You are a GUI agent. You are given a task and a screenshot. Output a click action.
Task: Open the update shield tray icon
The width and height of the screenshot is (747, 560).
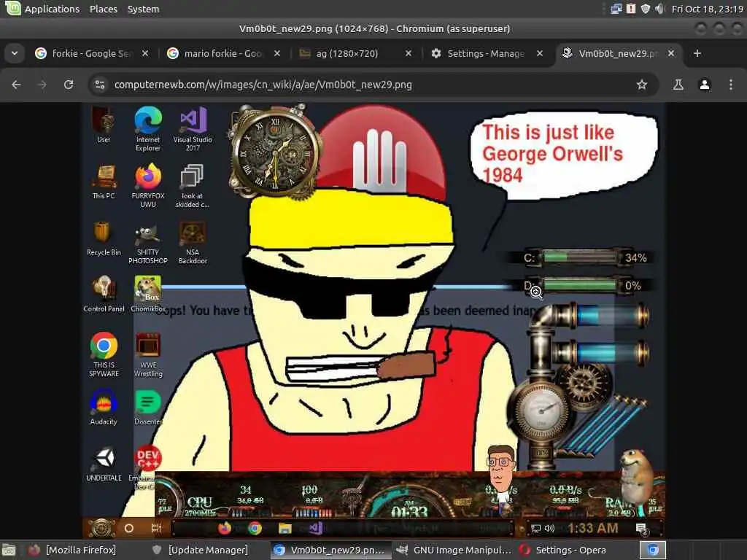click(x=646, y=9)
